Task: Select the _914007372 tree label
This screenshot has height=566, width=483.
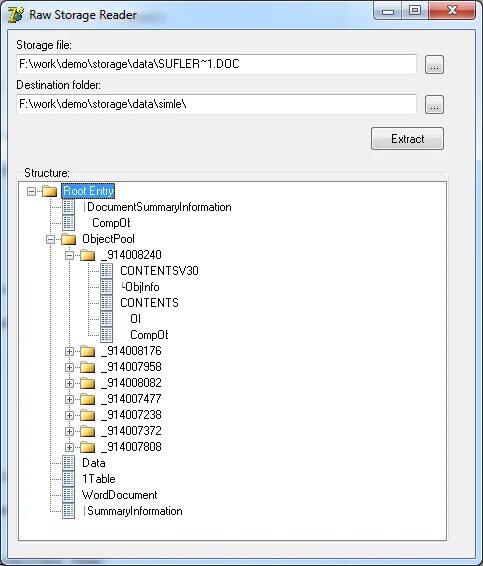Action: 131,431
